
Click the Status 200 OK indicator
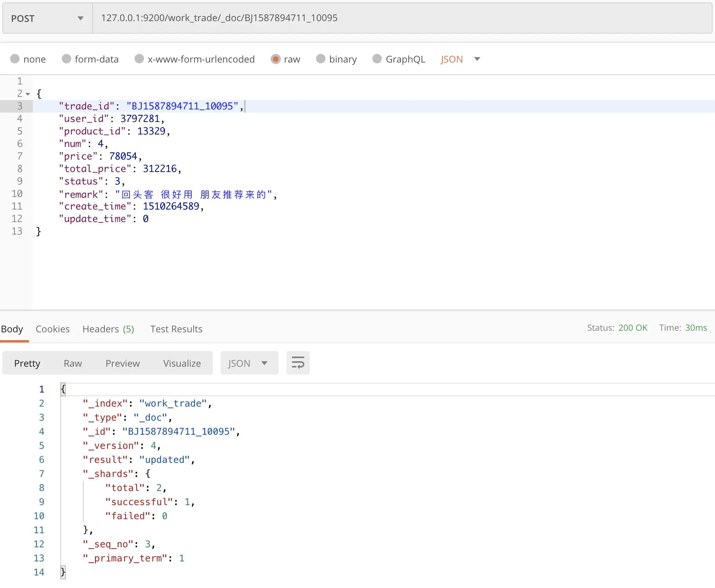pos(617,328)
